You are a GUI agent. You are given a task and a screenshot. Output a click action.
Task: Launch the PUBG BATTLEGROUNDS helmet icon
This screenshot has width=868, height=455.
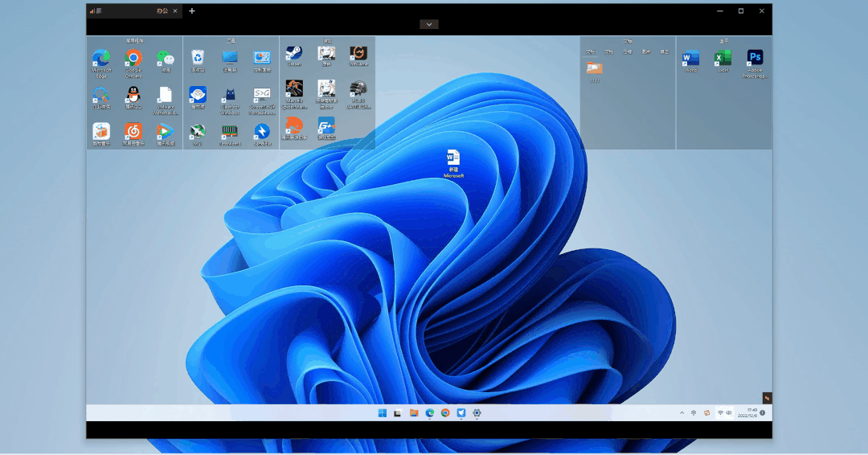pyautogui.click(x=358, y=88)
